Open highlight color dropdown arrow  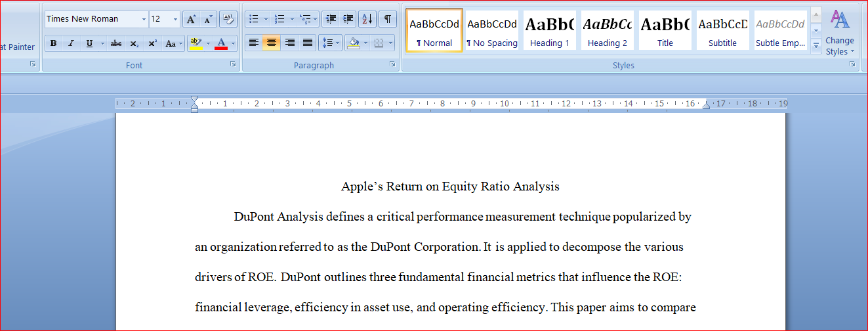click(x=208, y=43)
